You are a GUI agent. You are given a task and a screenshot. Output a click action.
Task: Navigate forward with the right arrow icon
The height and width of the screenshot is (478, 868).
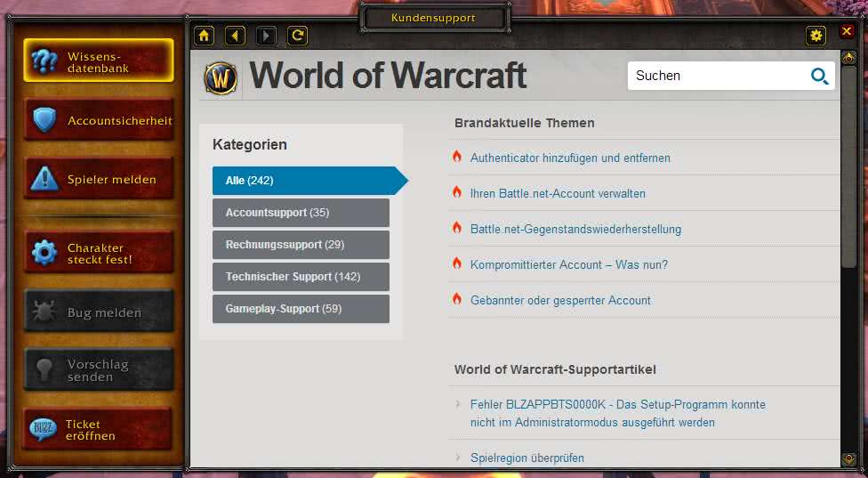coord(266,36)
